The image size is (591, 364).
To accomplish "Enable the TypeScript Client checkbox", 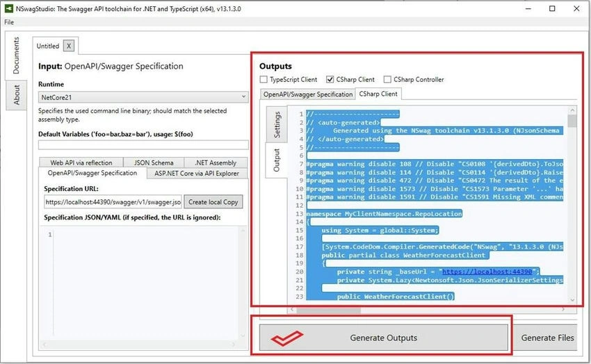I will pos(264,79).
